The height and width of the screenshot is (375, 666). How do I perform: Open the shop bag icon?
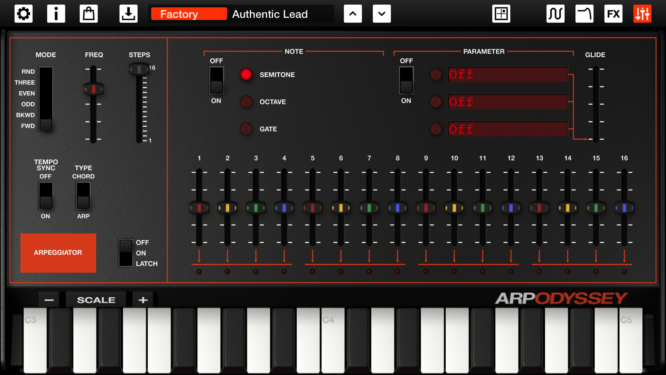[x=89, y=14]
